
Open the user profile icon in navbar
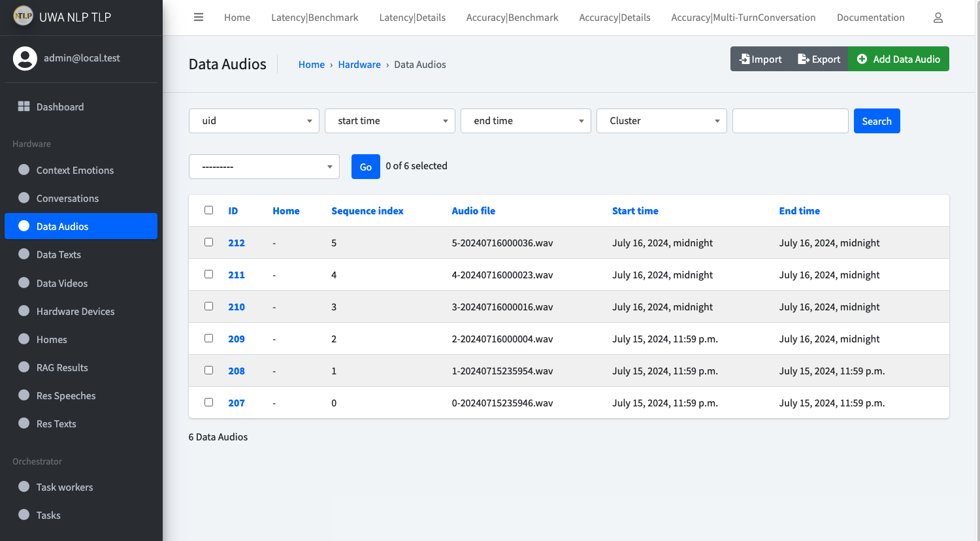[938, 18]
